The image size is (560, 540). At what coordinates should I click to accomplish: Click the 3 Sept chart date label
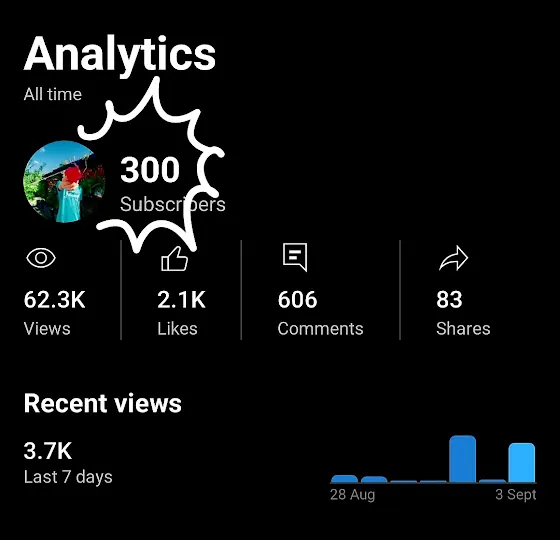coord(516,495)
